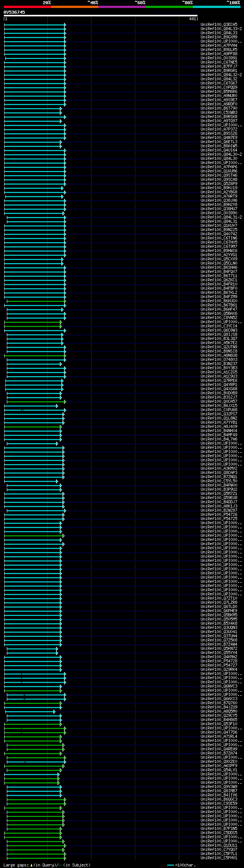Click the red 20% identity legend segment

tap(27, 7)
